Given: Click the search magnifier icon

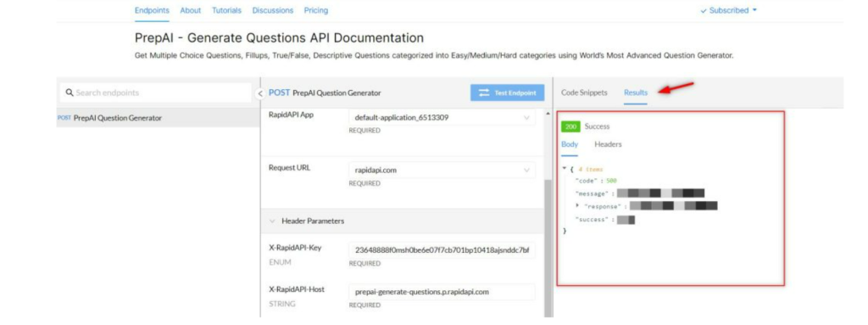Looking at the screenshot, I should pyautogui.click(x=70, y=92).
